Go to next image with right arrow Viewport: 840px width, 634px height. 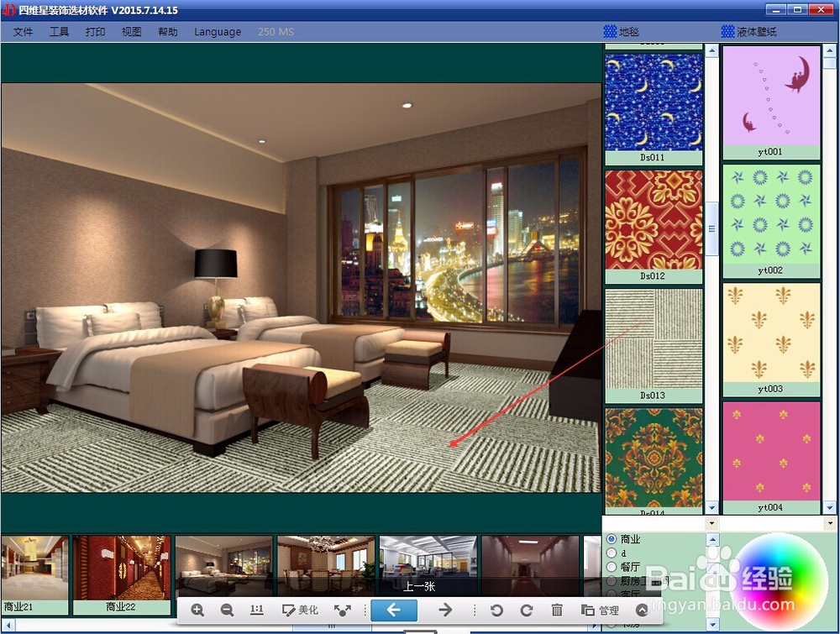pos(444,610)
